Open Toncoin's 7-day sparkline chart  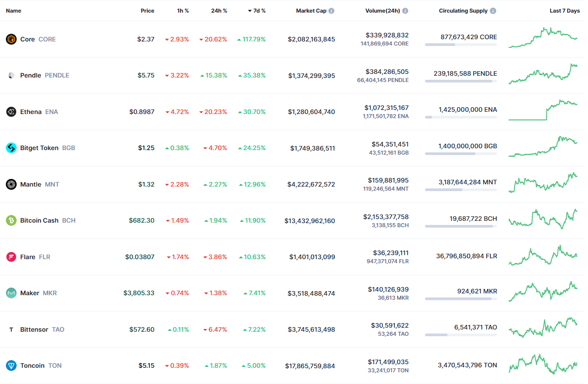543,364
